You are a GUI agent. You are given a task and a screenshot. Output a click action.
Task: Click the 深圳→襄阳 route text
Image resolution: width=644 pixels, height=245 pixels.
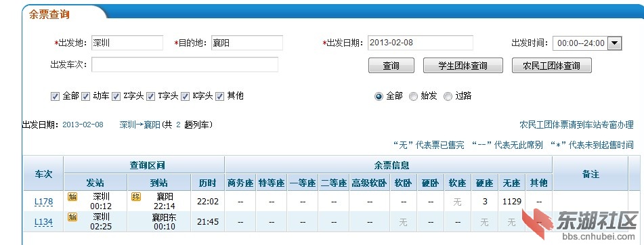coord(139,125)
